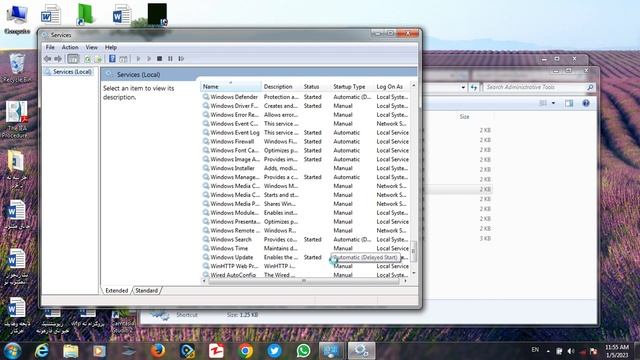The image size is (640, 360).
Task: Sort by the Log On As column header
Action: coord(392,87)
